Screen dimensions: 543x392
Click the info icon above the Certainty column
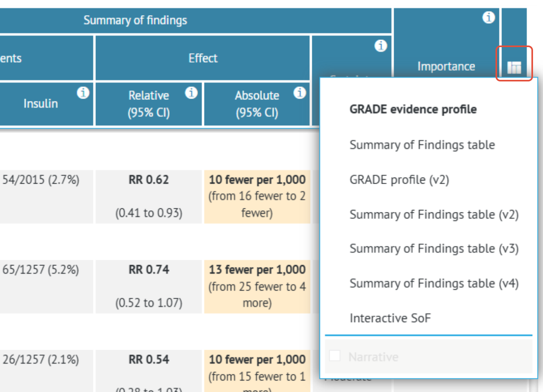(380, 46)
